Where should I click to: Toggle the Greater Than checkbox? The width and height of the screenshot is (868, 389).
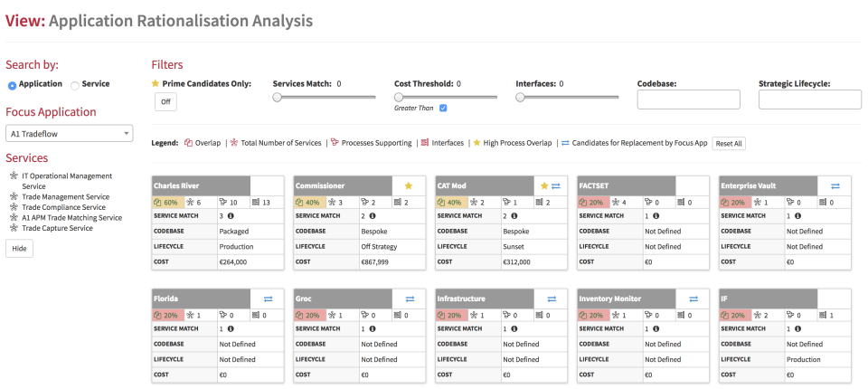(x=443, y=109)
